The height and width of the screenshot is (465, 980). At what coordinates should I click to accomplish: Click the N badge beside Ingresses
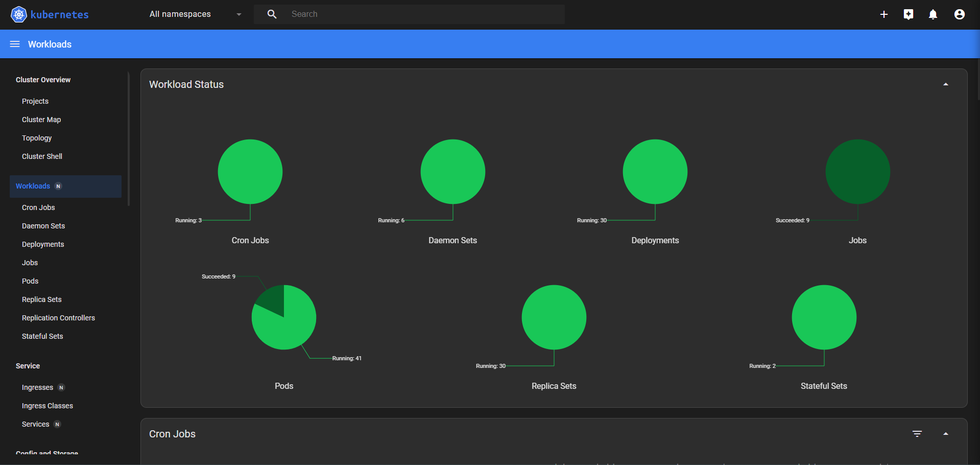tap(61, 387)
